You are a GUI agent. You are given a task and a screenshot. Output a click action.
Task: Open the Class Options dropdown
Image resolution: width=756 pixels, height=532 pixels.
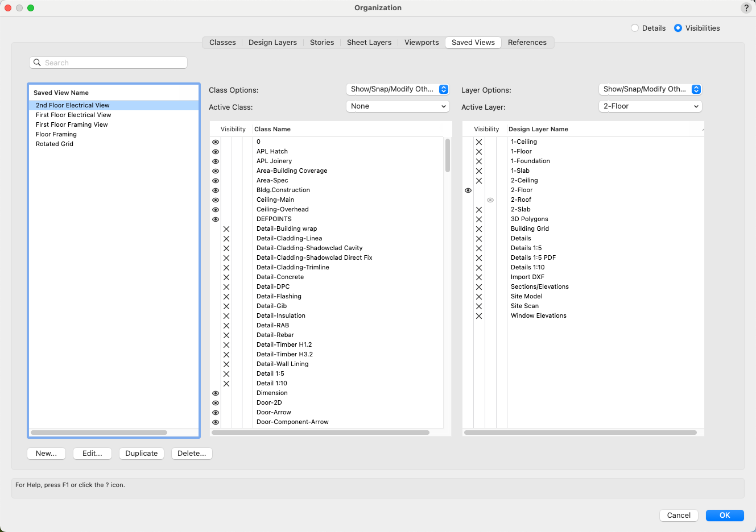pos(398,89)
